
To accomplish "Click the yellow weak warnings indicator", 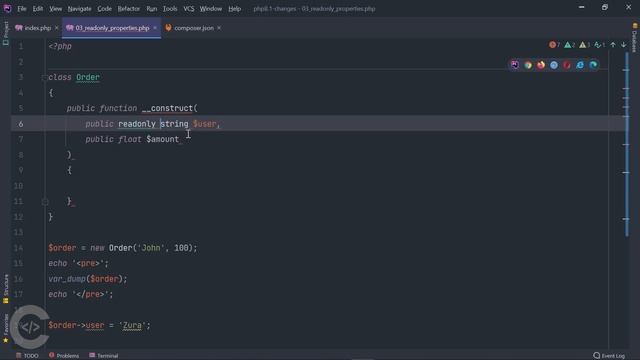I will click(x=584, y=45).
